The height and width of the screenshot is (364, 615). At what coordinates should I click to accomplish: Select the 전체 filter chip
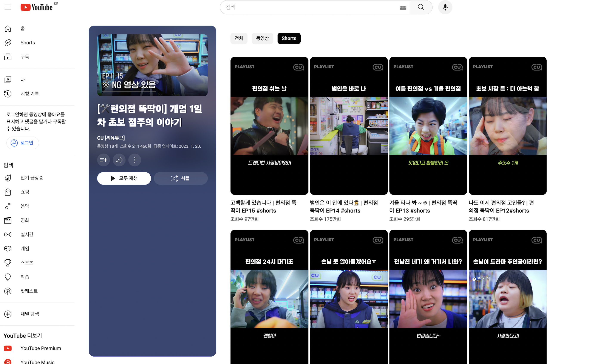(239, 38)
